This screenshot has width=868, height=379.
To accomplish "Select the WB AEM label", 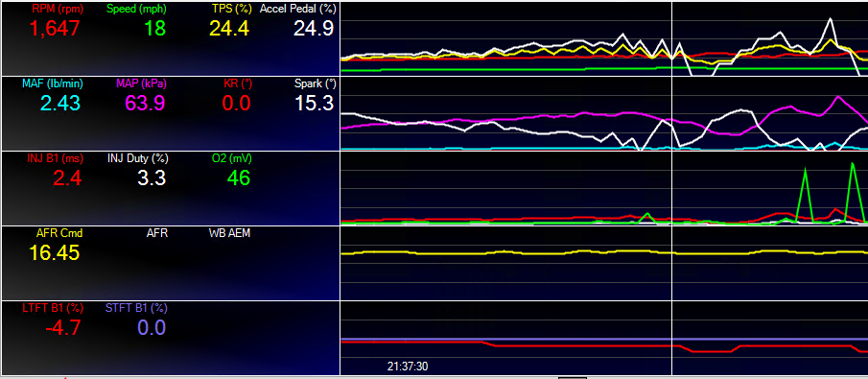I will [229, 233].
